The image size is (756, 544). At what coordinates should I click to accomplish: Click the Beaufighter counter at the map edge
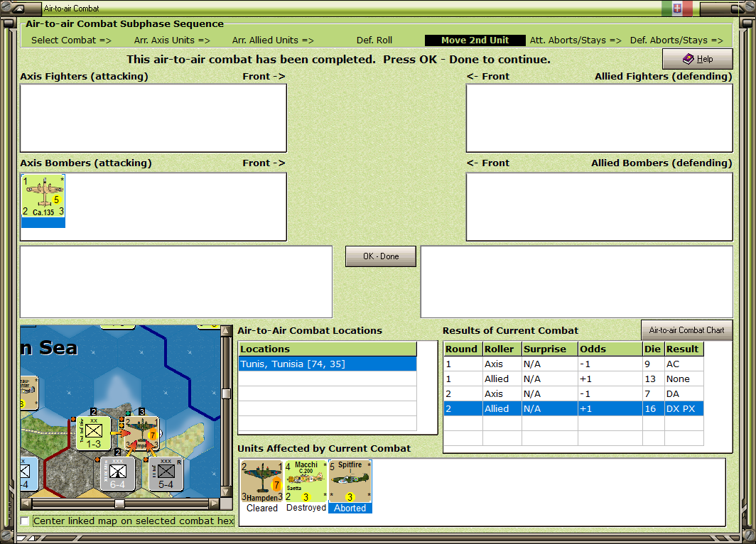tap(28, 392)
